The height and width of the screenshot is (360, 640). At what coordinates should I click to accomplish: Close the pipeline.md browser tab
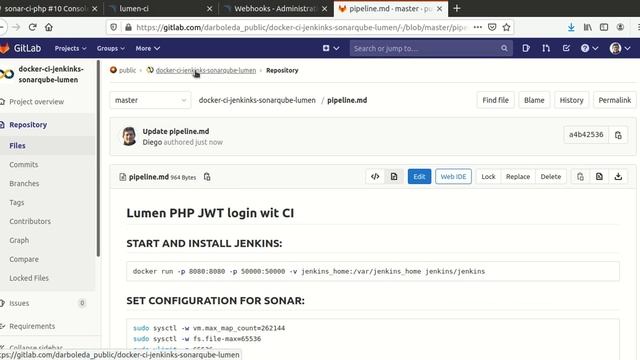pyautogui.click(x=439, y=8)
